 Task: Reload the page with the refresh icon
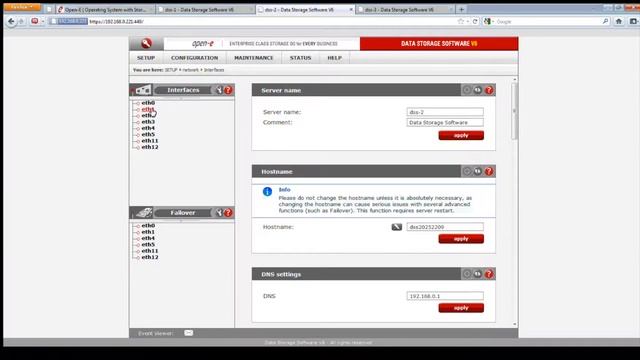475,21
